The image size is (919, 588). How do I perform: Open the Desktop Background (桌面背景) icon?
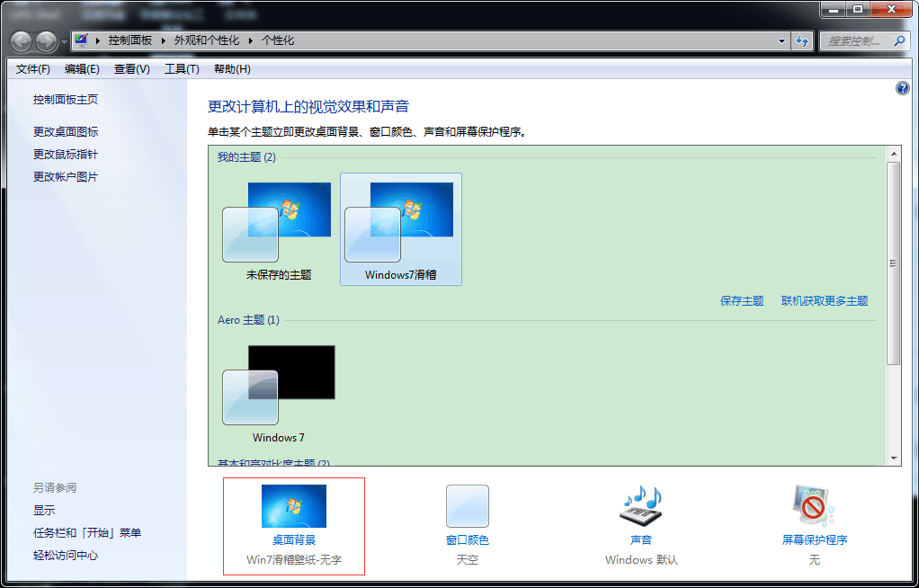click(x=294, y=506)
